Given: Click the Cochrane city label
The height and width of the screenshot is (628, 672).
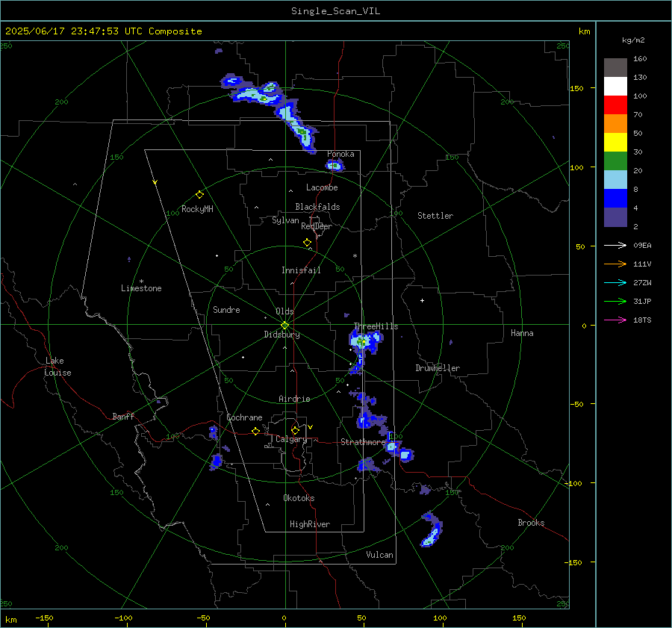Looking at the screenshot, I should pyautogui.click(x=244, y=417).
